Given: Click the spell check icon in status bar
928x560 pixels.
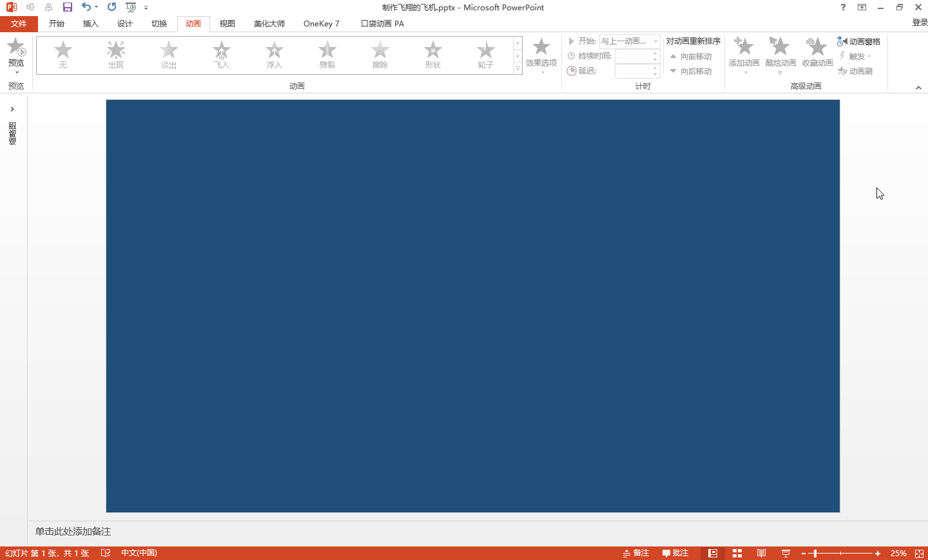Looking at the screenshot, I should click(106, 553).
